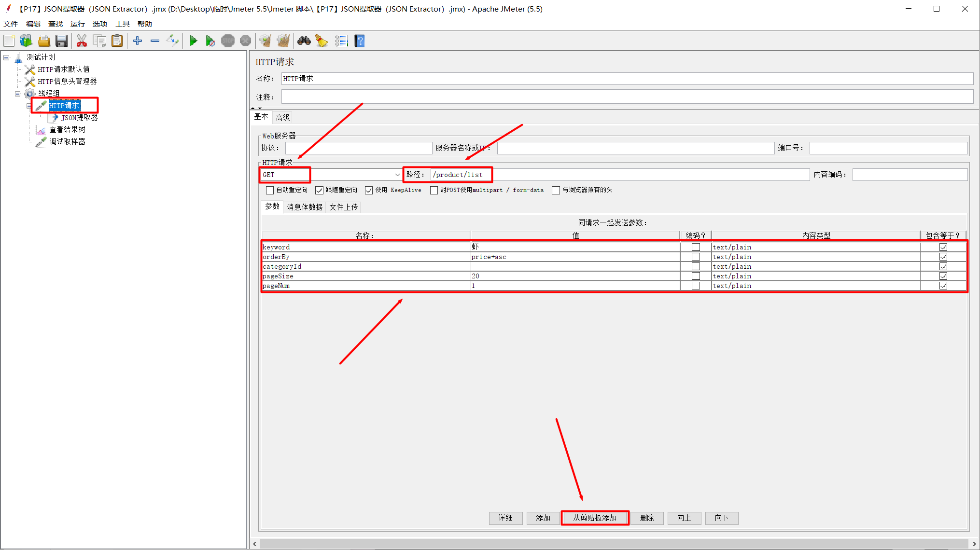Collapse the 线程组 tree node
Image resolution: width=980 pixels, height=550 pixels.
click(x=18, y=94)
